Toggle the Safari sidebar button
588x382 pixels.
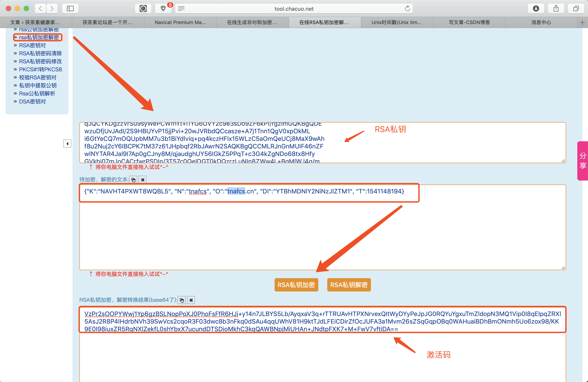[70, 8]
